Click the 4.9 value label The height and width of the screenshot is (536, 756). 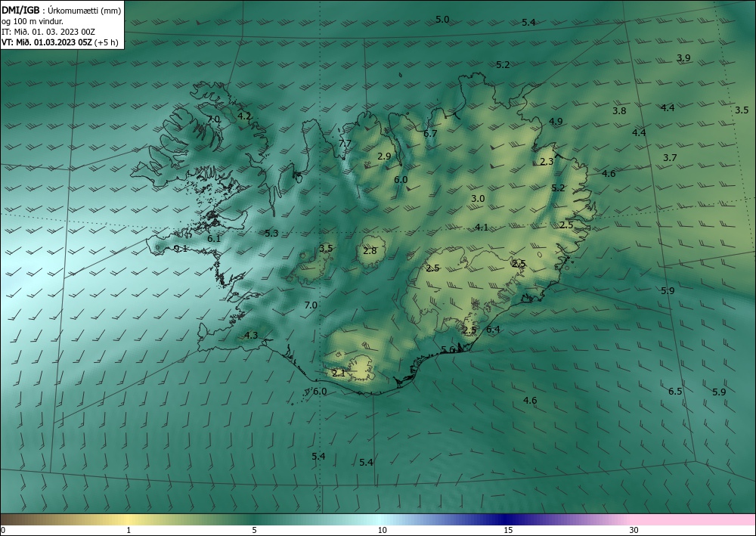[x=556, y=122]
